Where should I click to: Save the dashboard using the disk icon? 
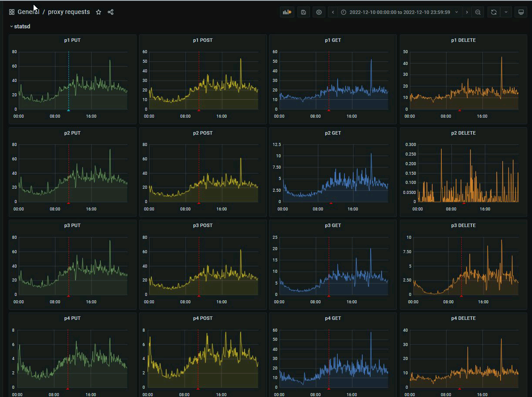(304, 12)
